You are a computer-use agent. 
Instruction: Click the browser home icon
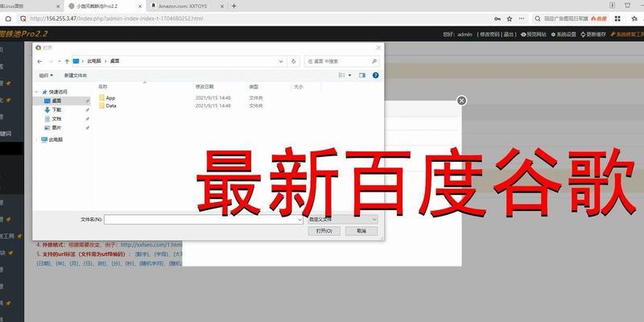point(8,19)
